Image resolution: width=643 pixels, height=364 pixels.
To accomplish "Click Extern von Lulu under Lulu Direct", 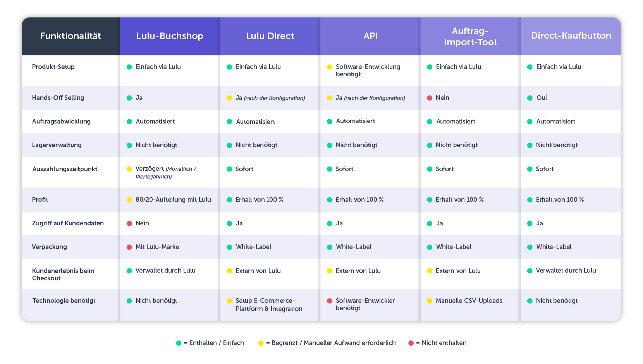I will [258, 271].
